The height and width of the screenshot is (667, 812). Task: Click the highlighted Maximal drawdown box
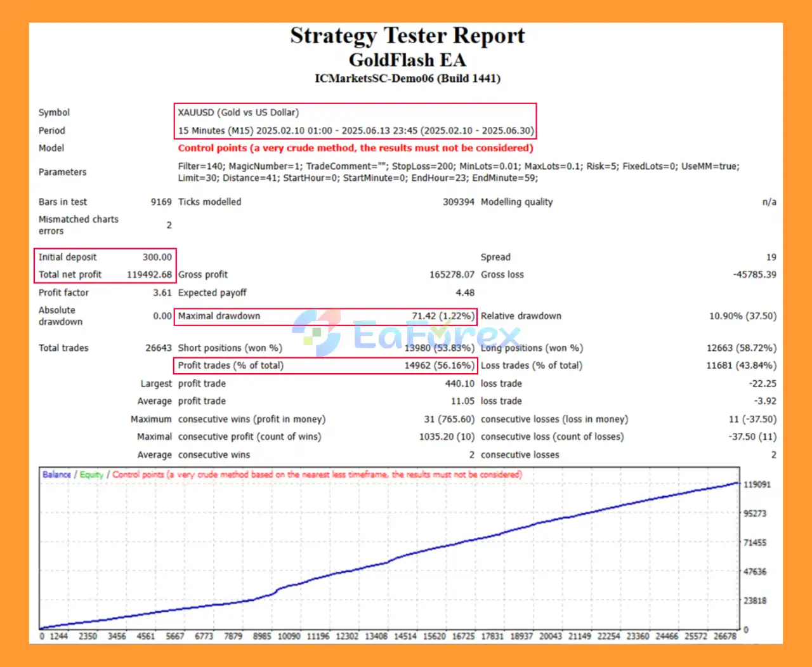click(325, 316)
